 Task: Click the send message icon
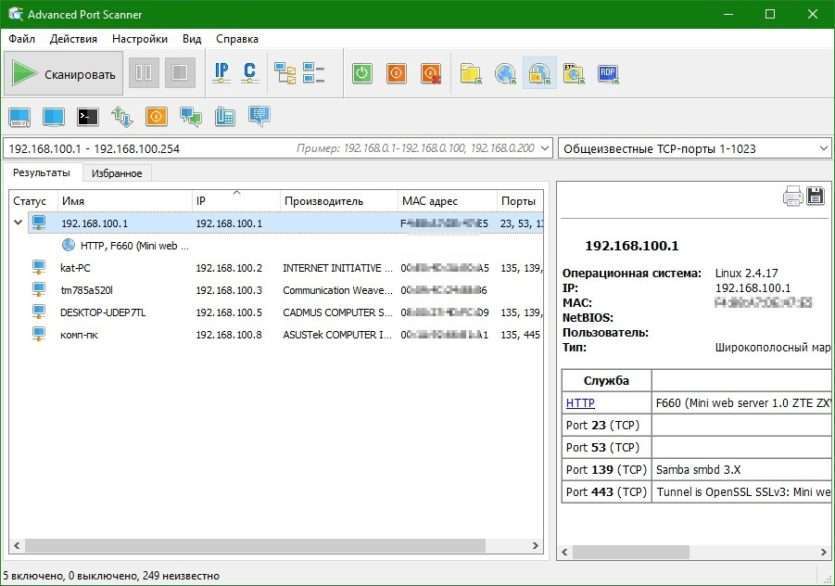[x=259, y=116]
